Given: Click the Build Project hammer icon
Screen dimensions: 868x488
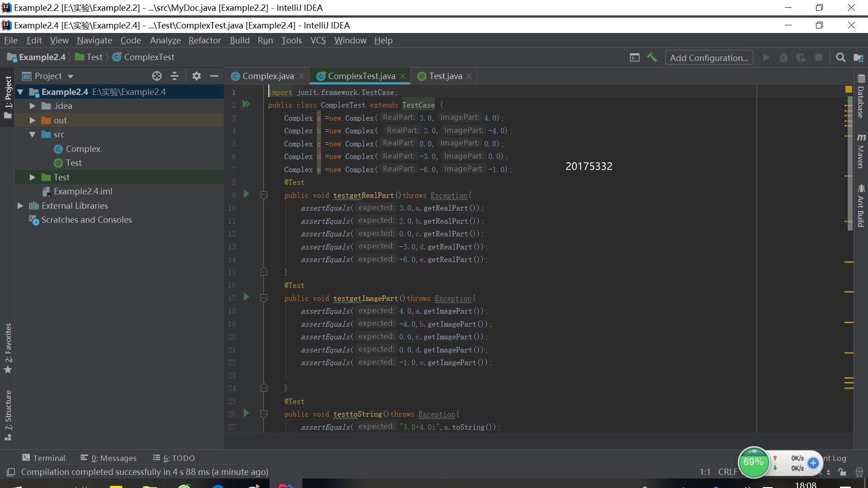Looking at the screenshot, I should tap(652, 57).
